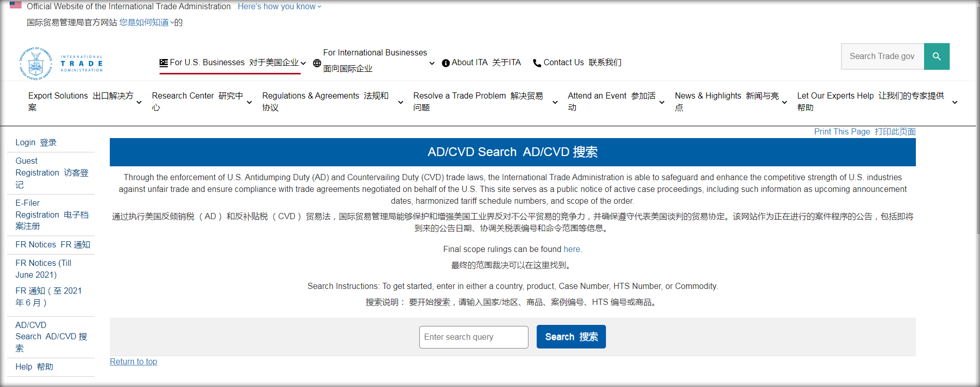
Task: Focus the Enter search query field
Action: tap(474, 337)
